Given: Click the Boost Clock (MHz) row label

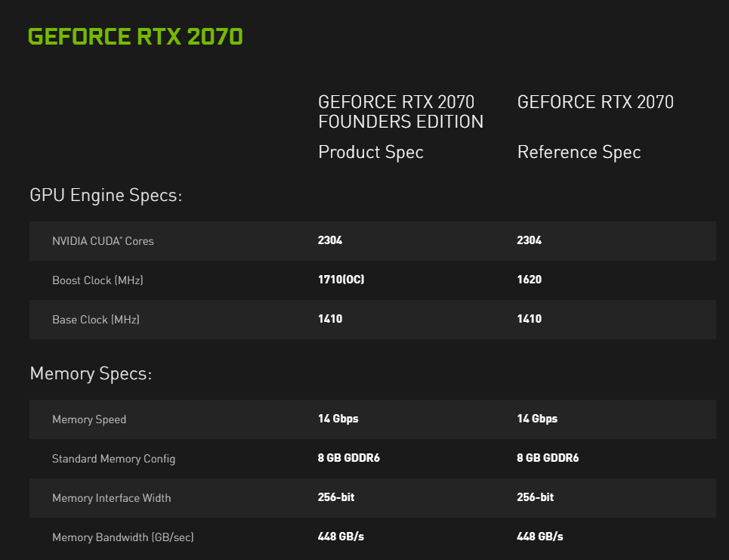Looking at the screenshot, I should coord(97,280).
